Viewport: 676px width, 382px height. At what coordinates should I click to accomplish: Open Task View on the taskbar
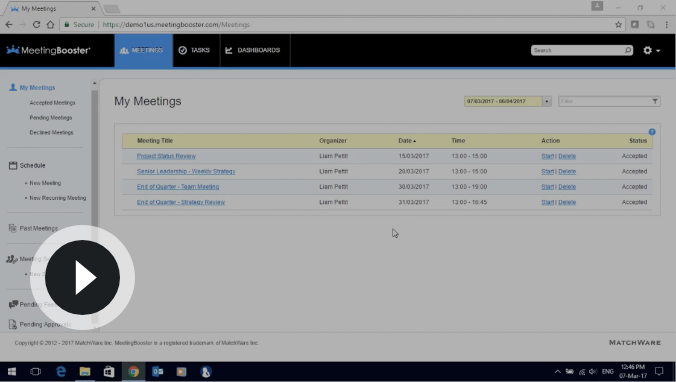tap(36, 372)
